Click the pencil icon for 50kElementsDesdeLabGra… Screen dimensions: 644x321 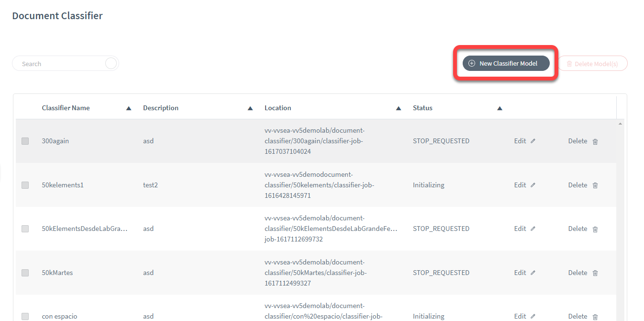click(x=533, y=229)
